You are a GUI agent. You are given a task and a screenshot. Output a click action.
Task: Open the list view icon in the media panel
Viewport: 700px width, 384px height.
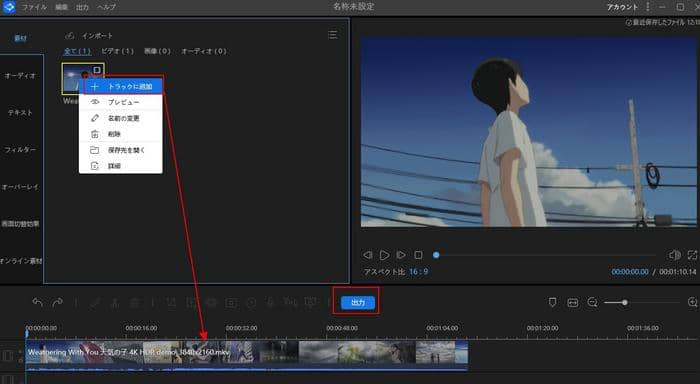coord(333,35)
